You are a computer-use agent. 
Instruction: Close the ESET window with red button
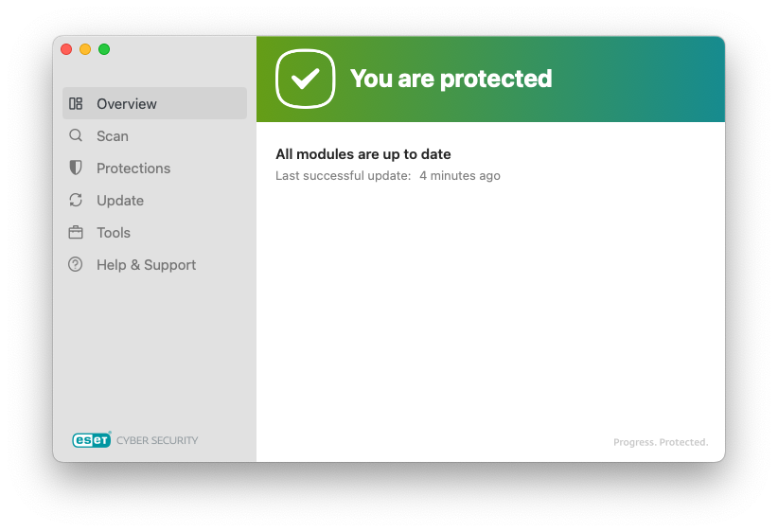66,49
